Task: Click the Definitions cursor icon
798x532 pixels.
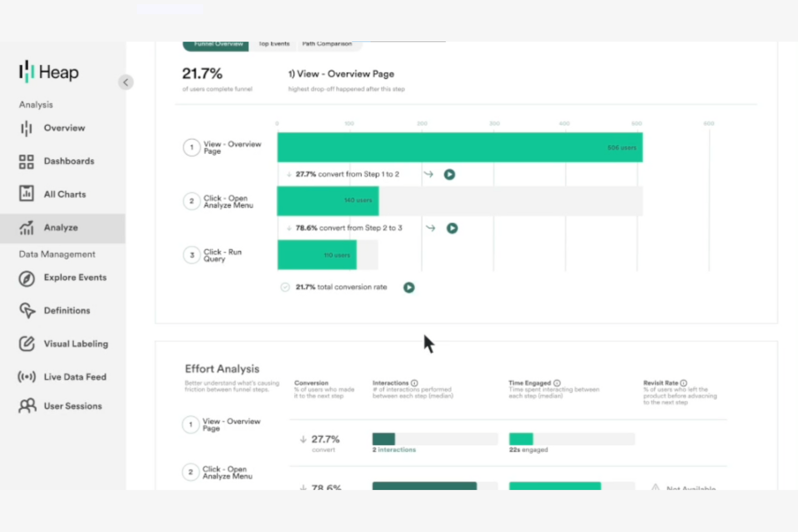Action: pyautogui.click(x=26, y=310)
